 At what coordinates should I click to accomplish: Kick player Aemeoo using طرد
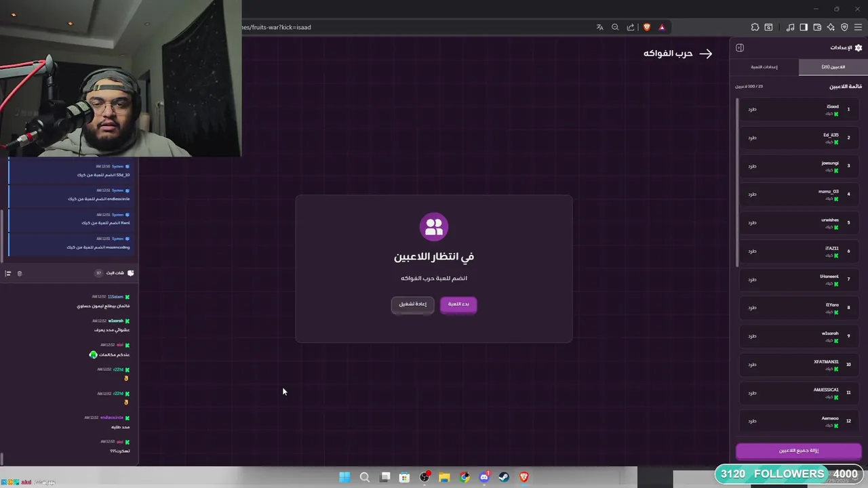click(x=752, y=422)
